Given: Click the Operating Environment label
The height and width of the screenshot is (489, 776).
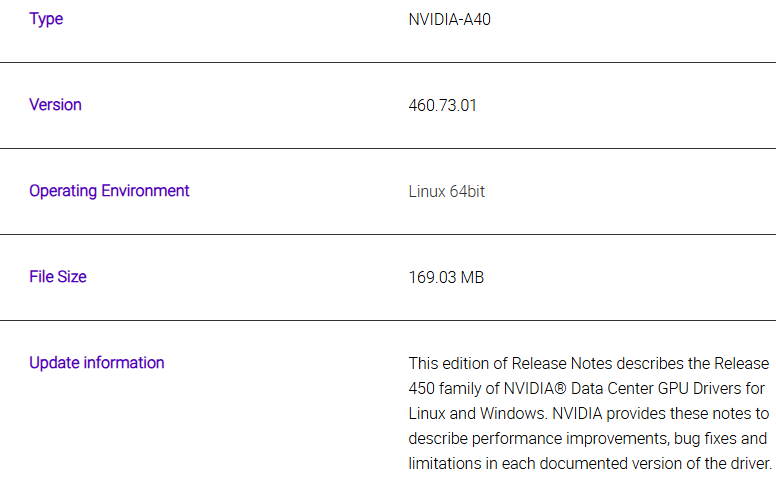Looking at the screenshot, I should pyautogui.click(x=109, y=191).
